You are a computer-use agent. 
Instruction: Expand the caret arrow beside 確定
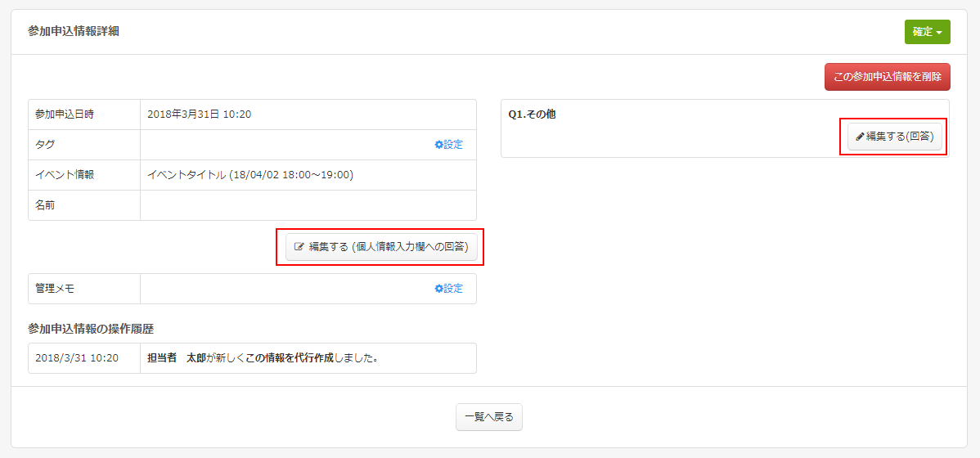click(x=939, y=33)
